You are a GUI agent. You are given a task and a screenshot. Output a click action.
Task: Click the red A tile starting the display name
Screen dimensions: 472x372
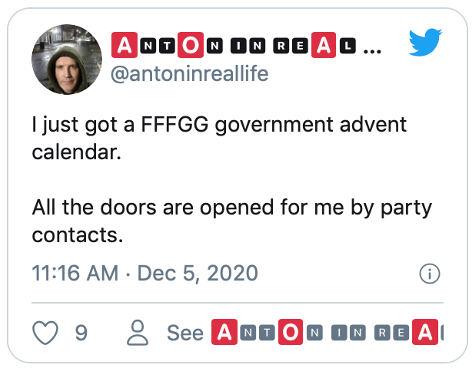click(x=124, y=45)
